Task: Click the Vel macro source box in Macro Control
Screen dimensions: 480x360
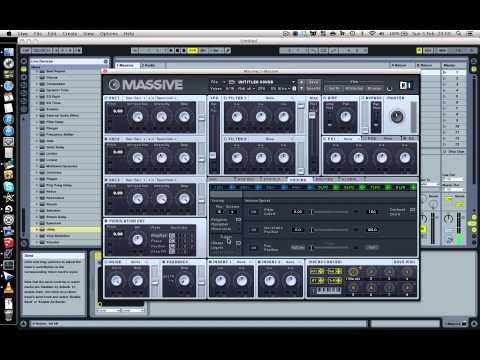Action: point(334,271)
